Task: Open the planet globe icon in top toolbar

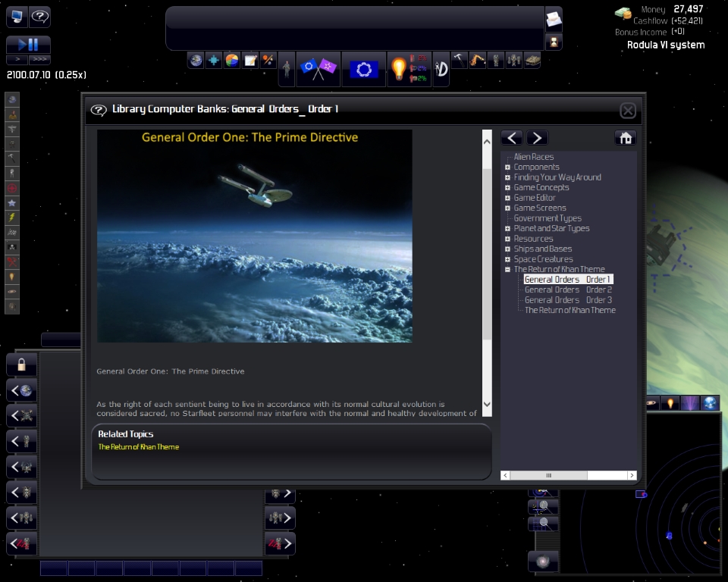Action: 196,61
